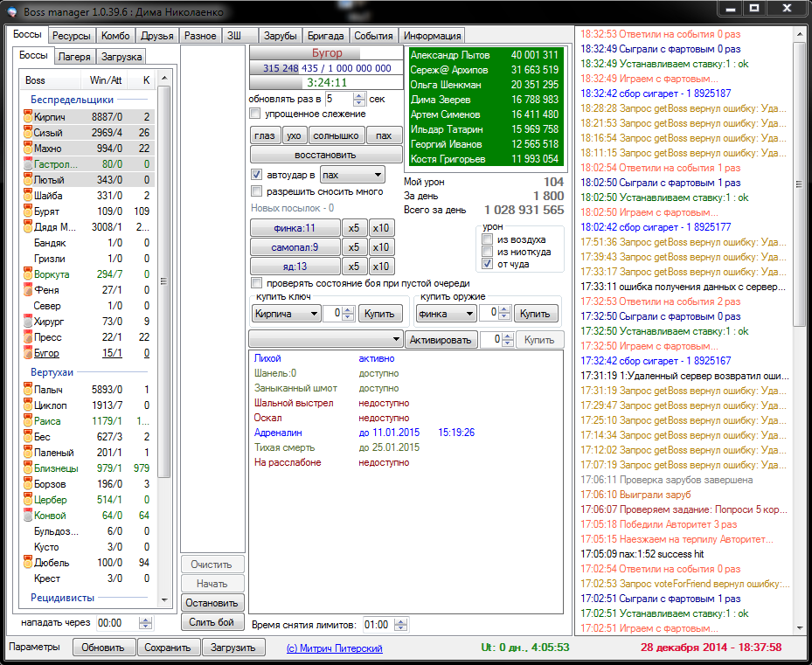Click the Бугор boss name header bar

pos(326,53)
